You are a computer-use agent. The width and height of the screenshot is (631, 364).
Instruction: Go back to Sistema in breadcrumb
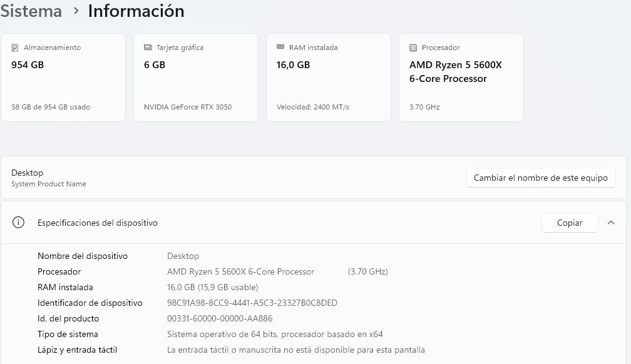31,11
